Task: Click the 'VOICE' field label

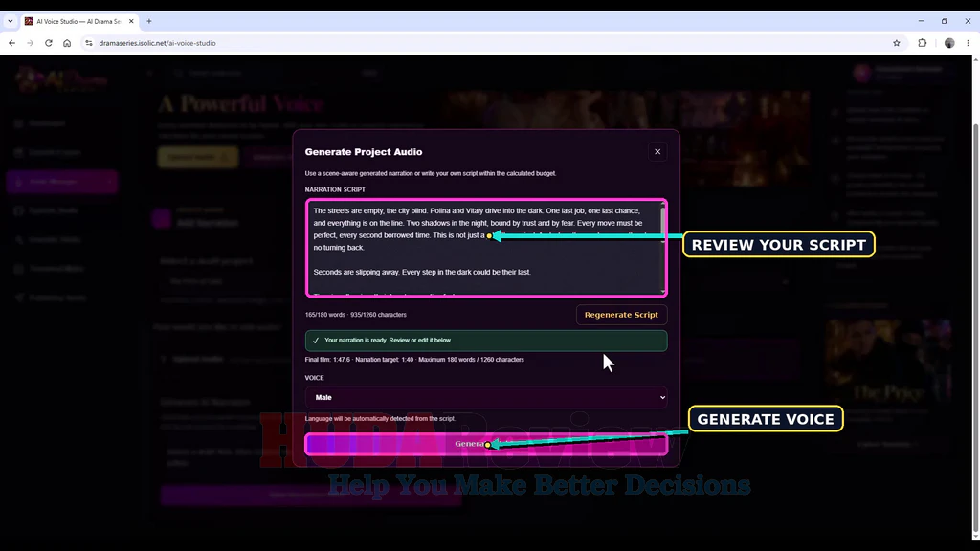Action: 314,378
